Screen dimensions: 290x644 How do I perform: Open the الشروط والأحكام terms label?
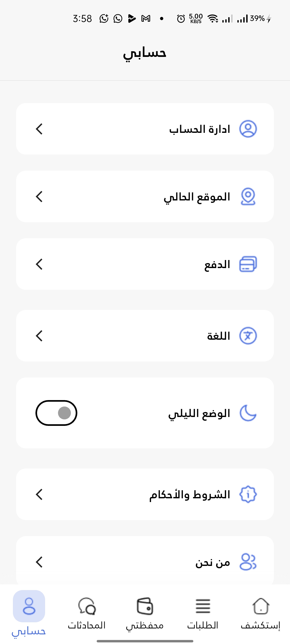click(x=190, y=494)
